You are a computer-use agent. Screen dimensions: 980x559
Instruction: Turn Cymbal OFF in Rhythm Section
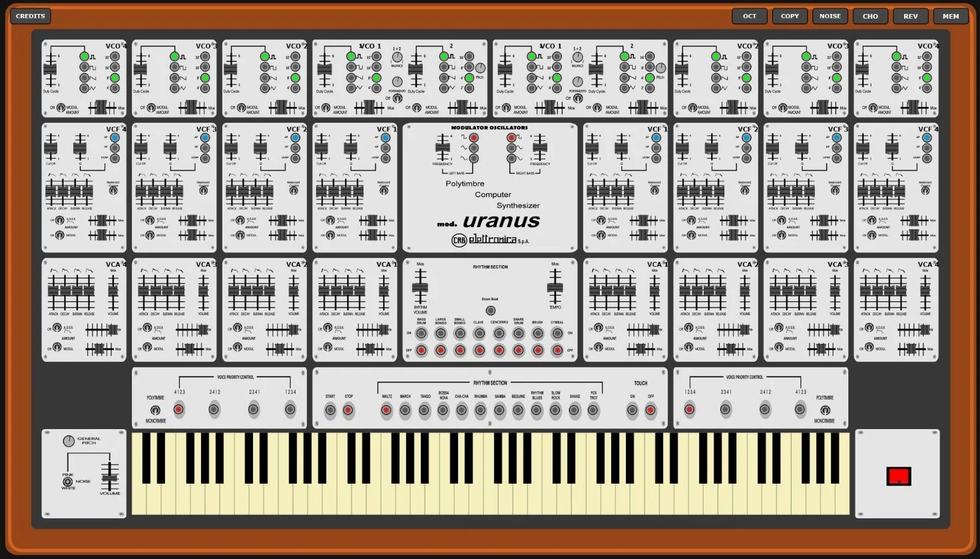click(557, 350)
